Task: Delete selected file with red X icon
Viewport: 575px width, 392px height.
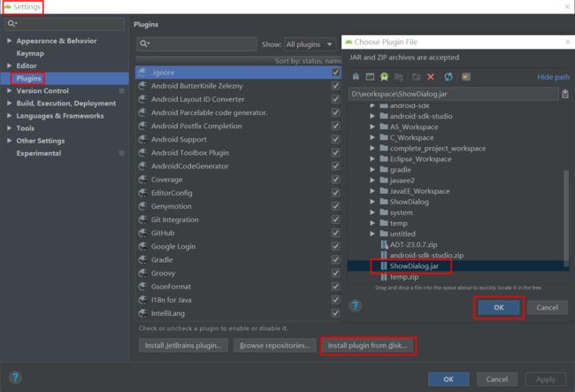Action: pos(431,77)
